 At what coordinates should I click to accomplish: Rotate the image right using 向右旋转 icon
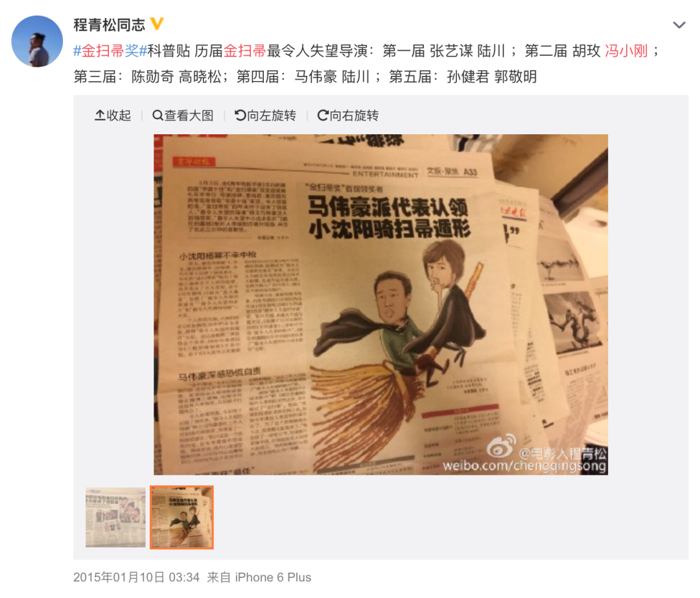[x=323, y=115]
